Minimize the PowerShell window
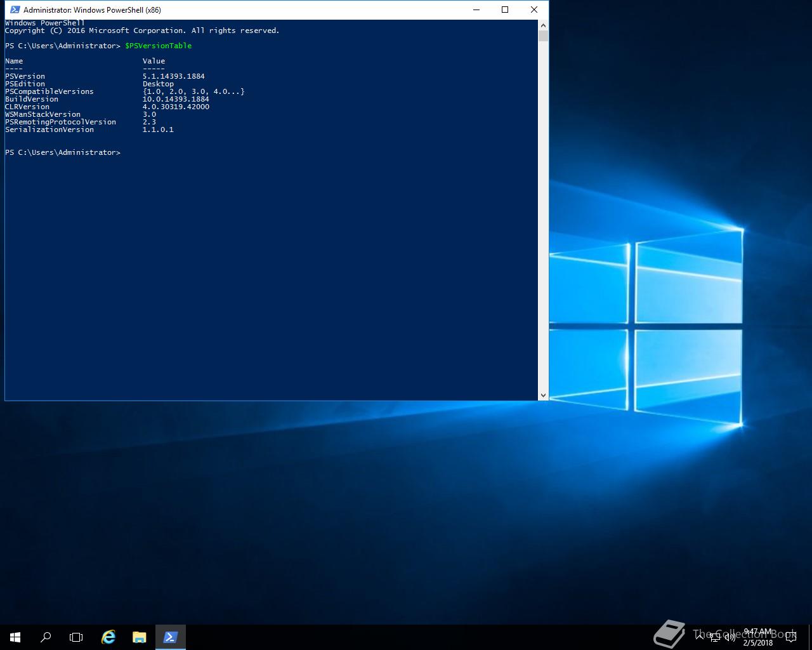Screen dimensions: 812x650 [476, 10]
